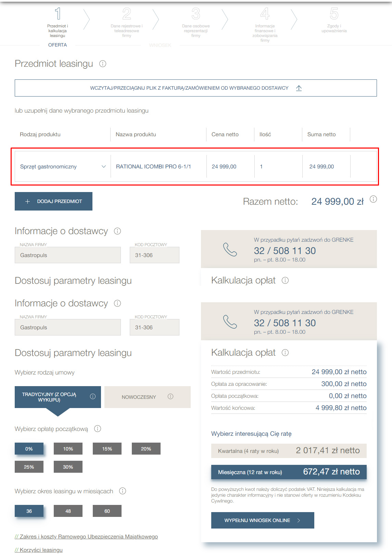Viewport: 392px width, 559px height.
Task: Select Kwartalna installment option
Action: (x=289, y=451)
